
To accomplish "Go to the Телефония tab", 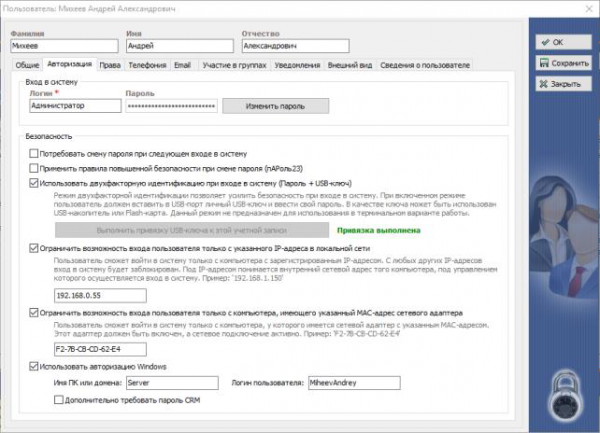I will (x=147, y=64).
